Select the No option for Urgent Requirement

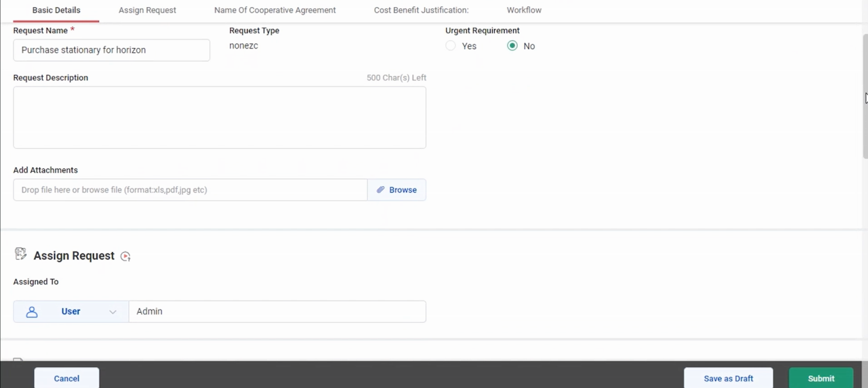tap(512, 46)
